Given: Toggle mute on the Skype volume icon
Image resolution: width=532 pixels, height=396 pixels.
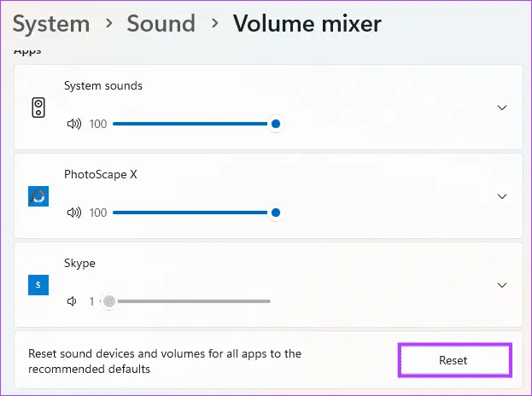Looking at the screenshot, I should click(74, 301).
